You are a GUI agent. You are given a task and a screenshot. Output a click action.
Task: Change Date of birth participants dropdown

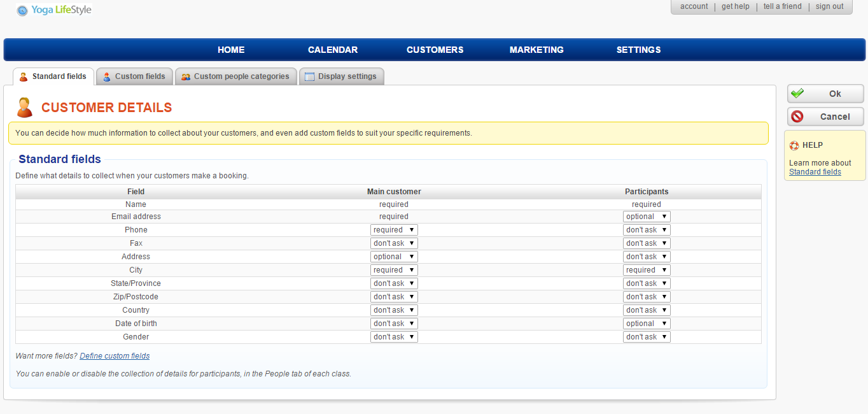(x=647, y=324)
